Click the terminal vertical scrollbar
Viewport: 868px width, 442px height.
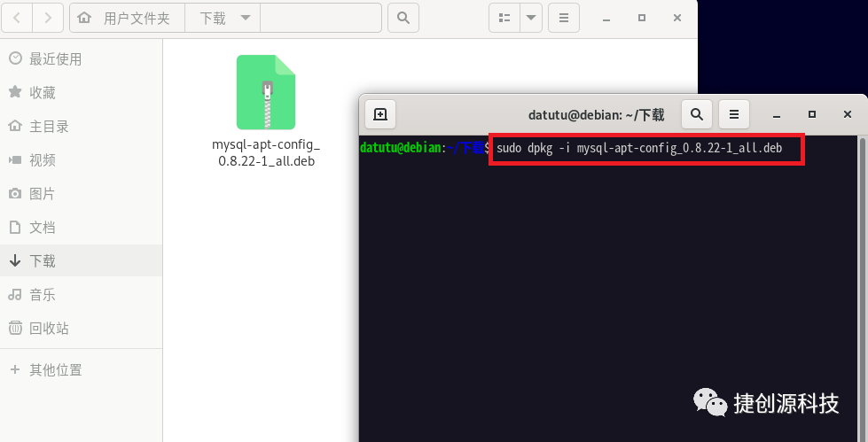point(862,288)
